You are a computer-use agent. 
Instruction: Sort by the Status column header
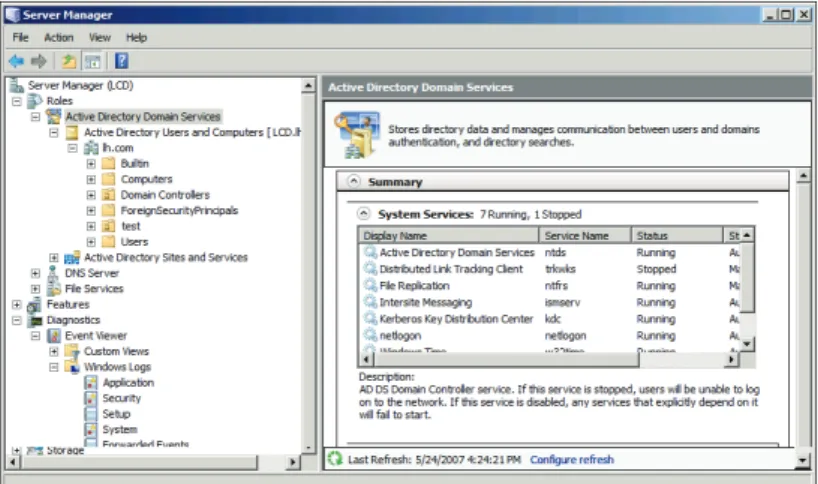point(677,236)
